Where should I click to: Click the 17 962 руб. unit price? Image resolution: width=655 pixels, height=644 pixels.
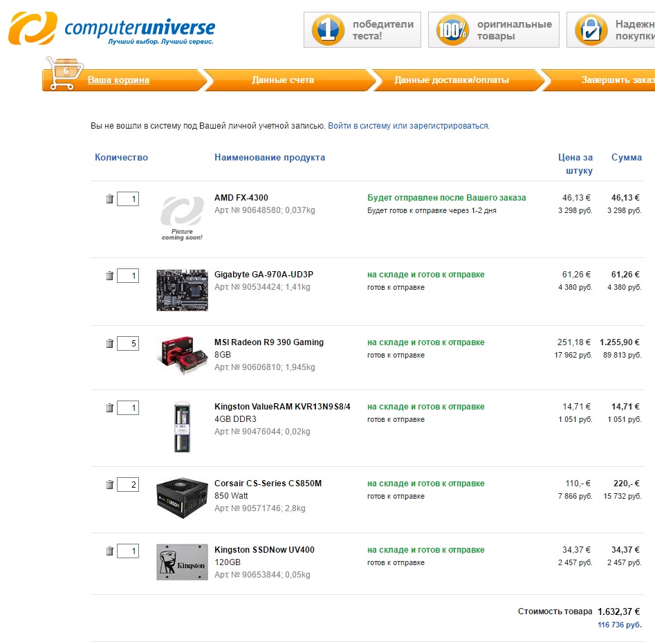573,355
